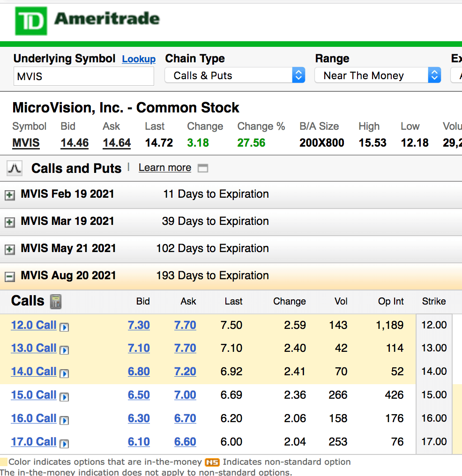
Task: Click the 7.00 ask for 15.0 Call
Action: (185, 394)
